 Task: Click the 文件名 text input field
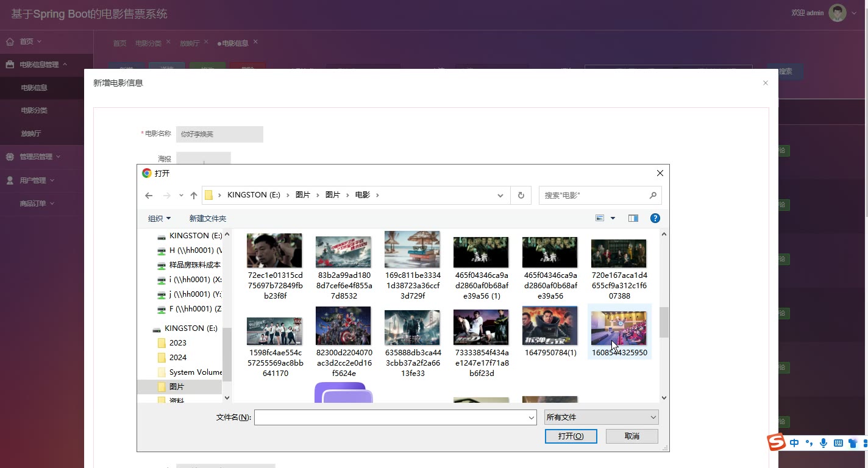pyautogui.click(x=390, y=417)
